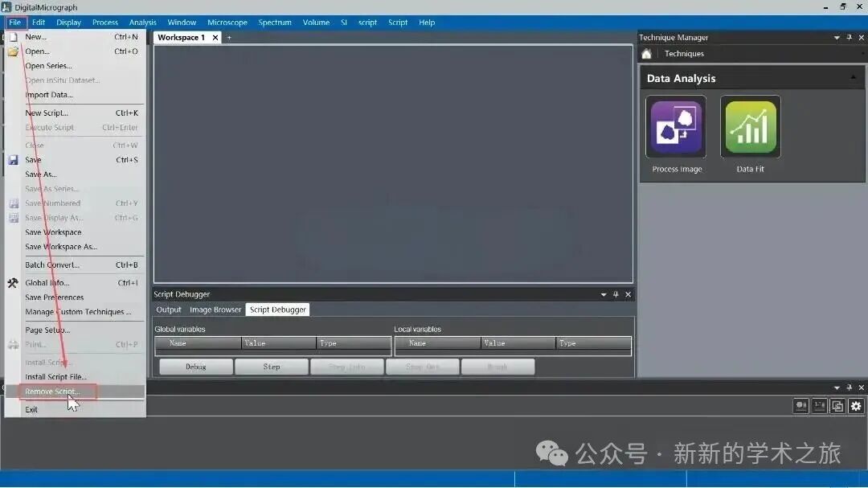
Task: Open Script Debugger panel options dropdown arrow
Action: [x=604, y=295]
